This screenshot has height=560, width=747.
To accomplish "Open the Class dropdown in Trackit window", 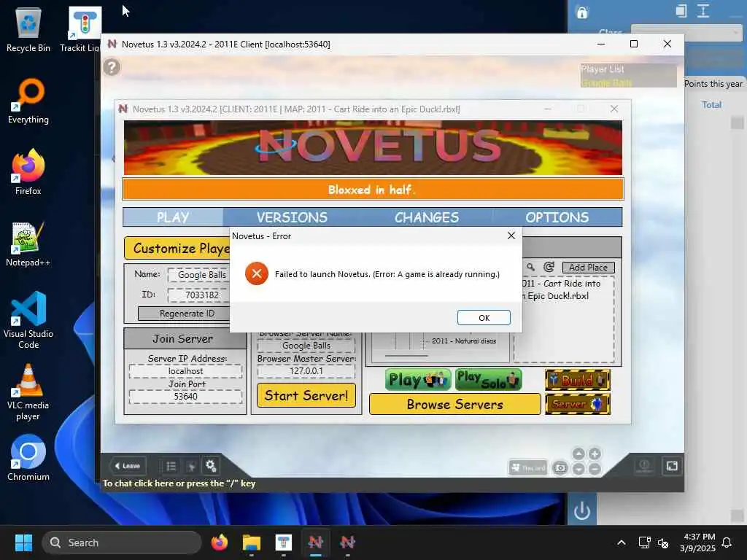I will pos(686,32).
